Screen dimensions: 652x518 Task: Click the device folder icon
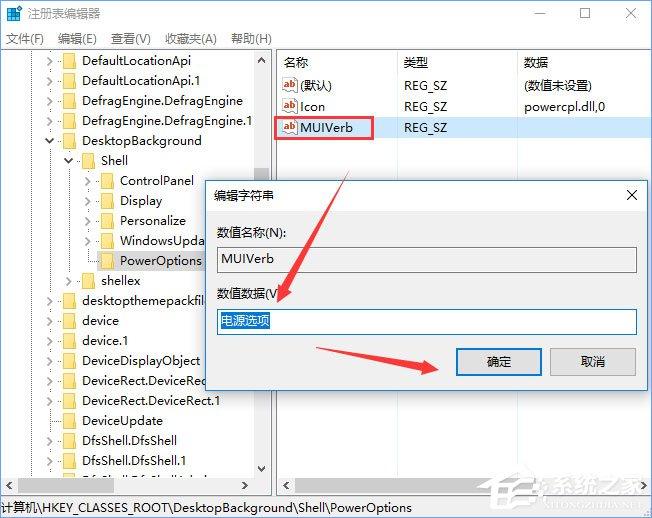(x=69, y=321)
